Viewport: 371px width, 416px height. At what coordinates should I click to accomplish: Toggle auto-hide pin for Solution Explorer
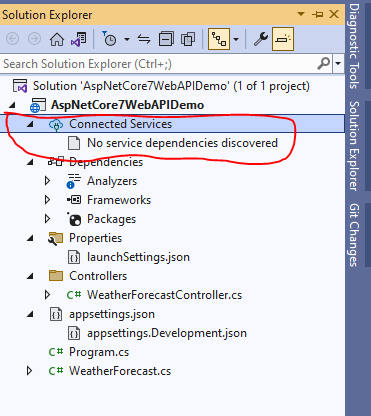317,14
